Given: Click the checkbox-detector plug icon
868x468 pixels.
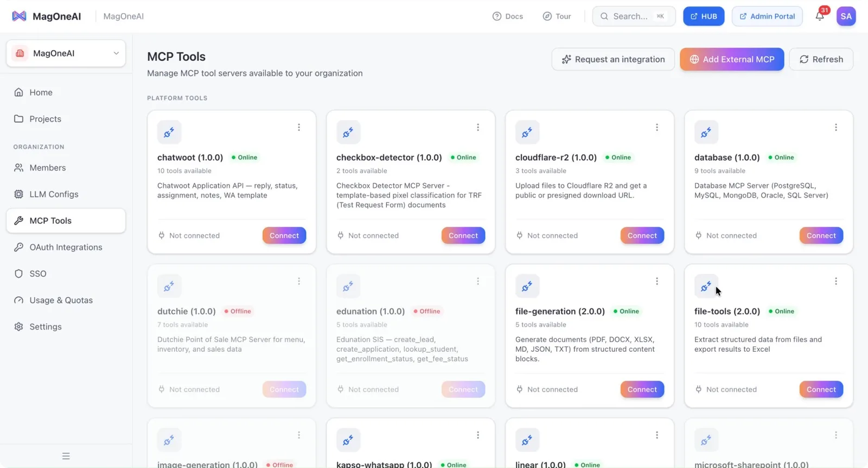Looking at the screenshot, I should pyautogui.click(x=348, y=132).
